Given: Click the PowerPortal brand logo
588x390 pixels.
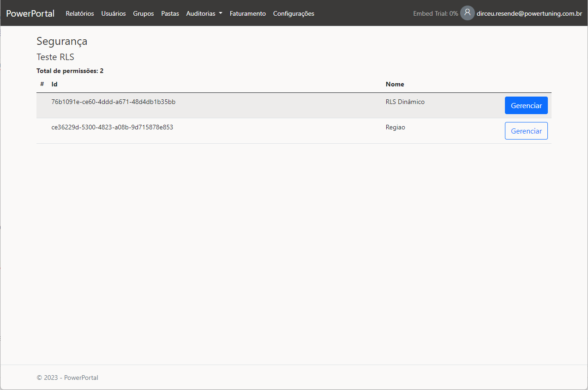Looking at the screenshot, I should point(30,13).
